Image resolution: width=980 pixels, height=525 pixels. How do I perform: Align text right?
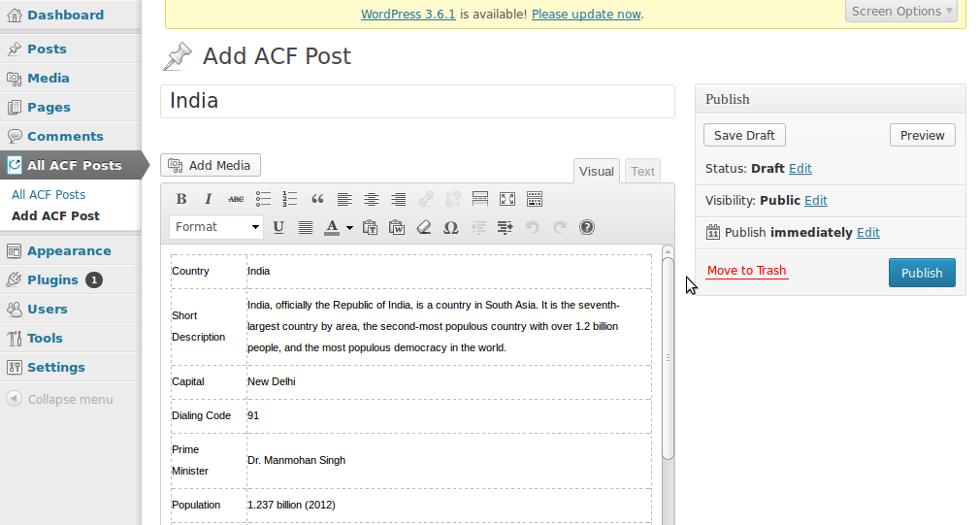click(398, 199)
